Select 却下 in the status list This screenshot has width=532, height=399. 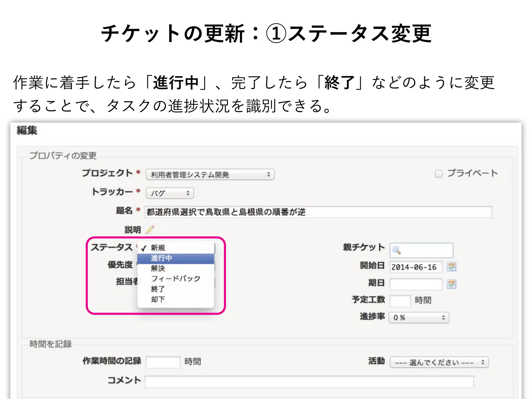coord(176,299)
